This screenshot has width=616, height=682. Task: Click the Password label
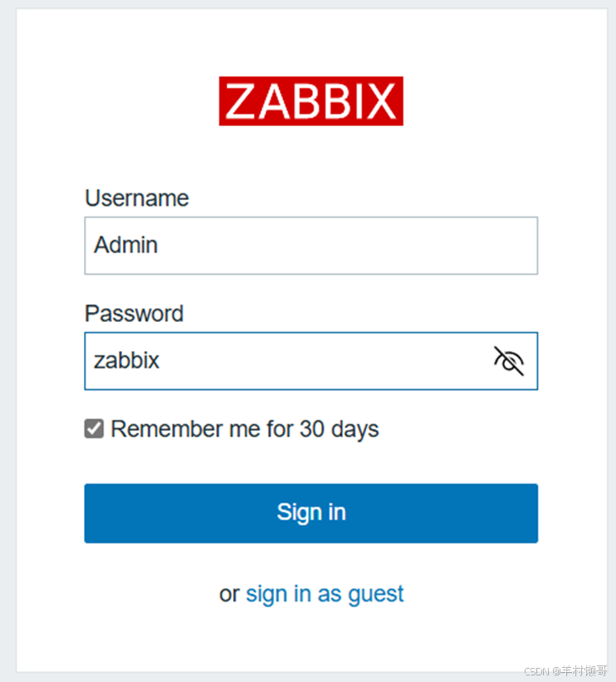click(134, 314)
